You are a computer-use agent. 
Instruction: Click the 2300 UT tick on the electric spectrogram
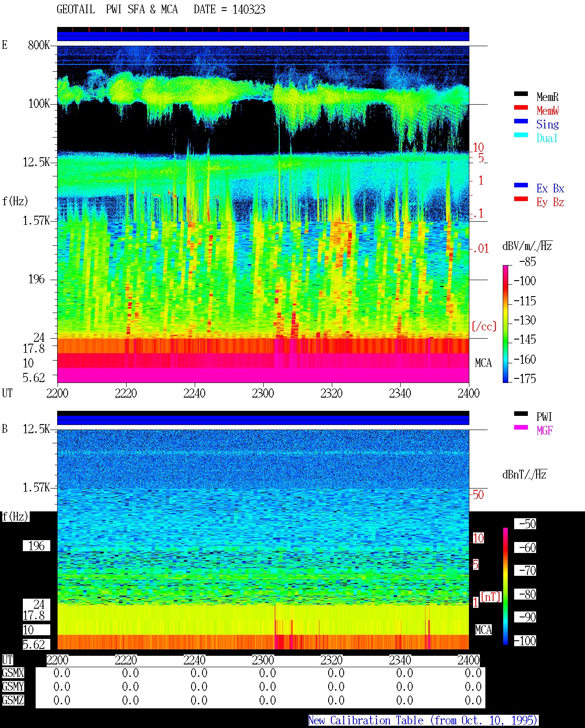pyautogui.click(x=263, y=393)
